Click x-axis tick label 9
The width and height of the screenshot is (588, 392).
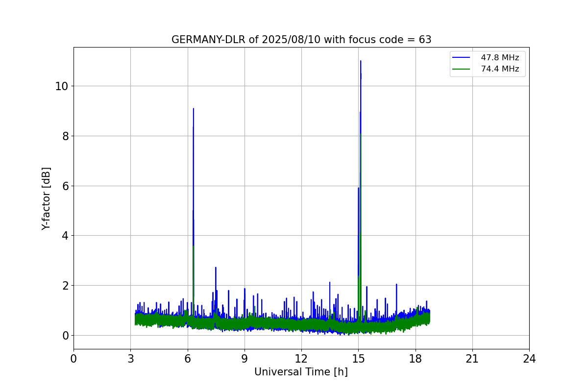tap(245, 359)
